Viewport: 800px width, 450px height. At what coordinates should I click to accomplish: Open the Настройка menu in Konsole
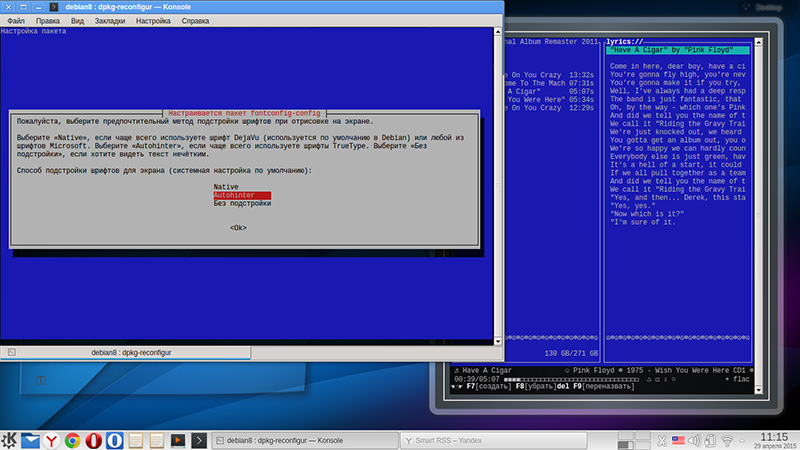(x=153, y=21)
